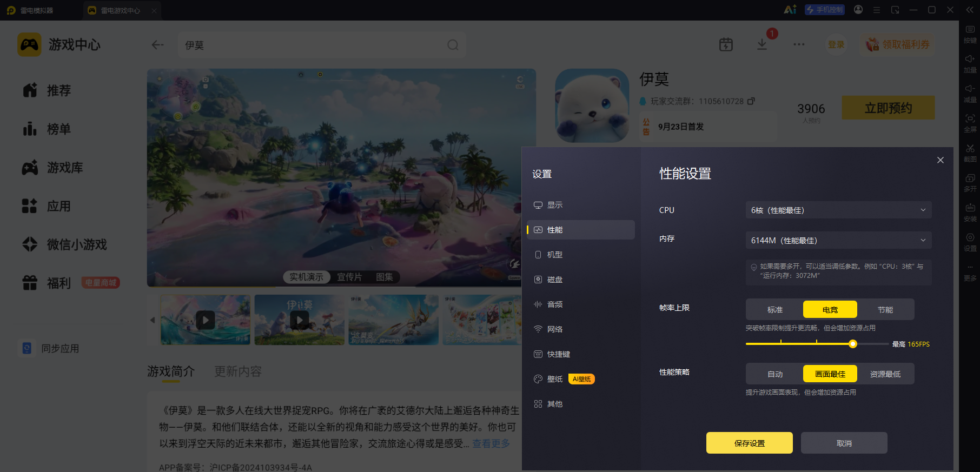Click the 立即预约 pre-register button
Viewport: 980px width, 472px height.
(x=889, y=108)
